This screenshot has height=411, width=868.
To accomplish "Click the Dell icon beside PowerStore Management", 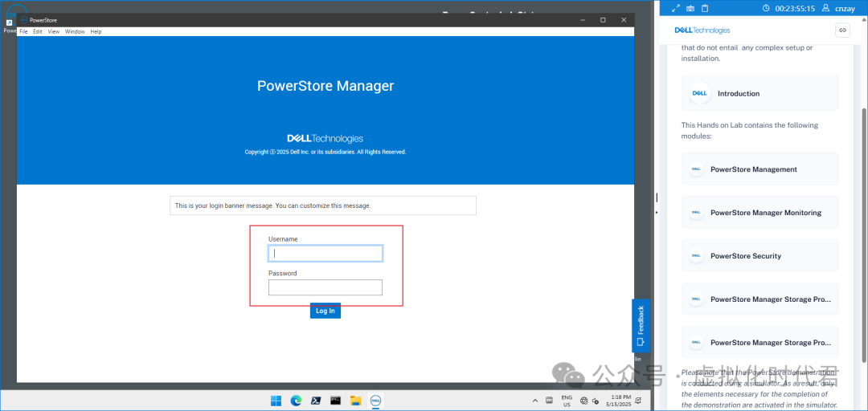I will (696, 169).
